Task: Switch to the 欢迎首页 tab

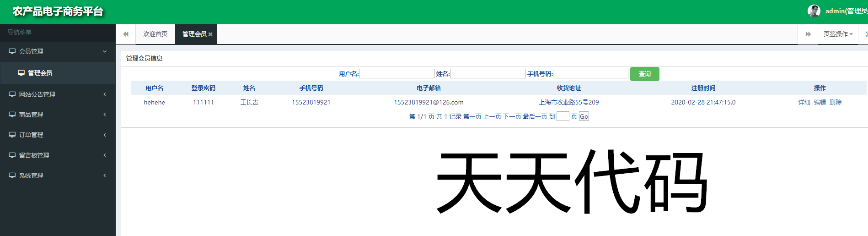Action: click(x=155, y=34)
